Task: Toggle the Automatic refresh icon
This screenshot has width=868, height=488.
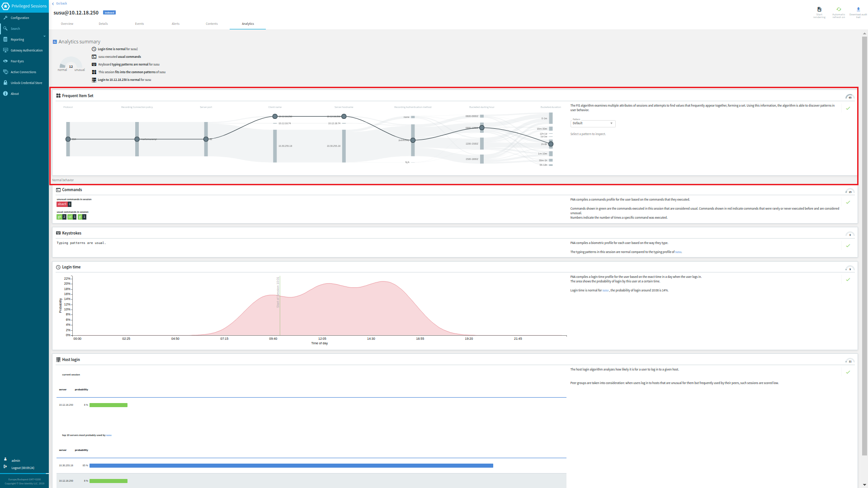Action: 839,9
